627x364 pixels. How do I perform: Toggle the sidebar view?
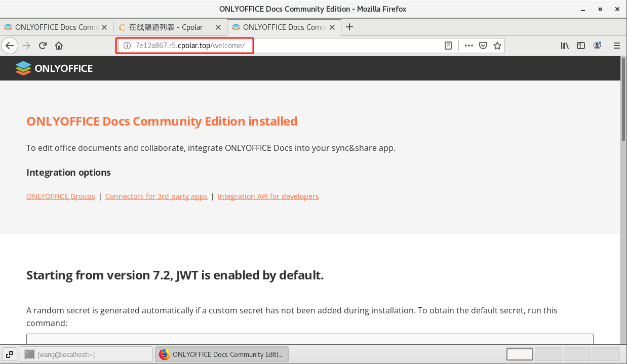[581, 46]
